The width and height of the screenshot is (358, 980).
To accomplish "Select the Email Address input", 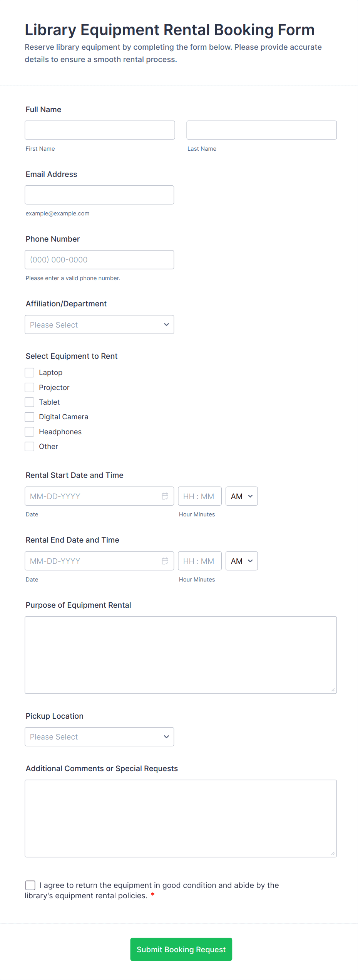I will [99, 195].
